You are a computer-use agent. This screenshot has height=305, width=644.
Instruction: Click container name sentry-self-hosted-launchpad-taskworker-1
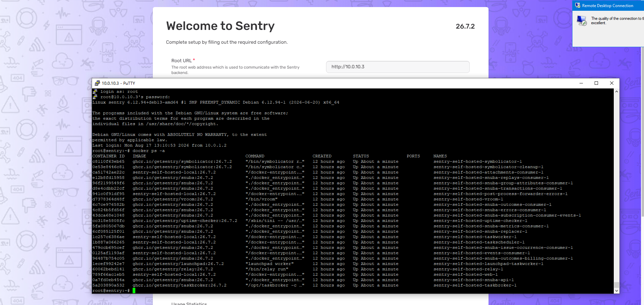[x=489, y=264]
